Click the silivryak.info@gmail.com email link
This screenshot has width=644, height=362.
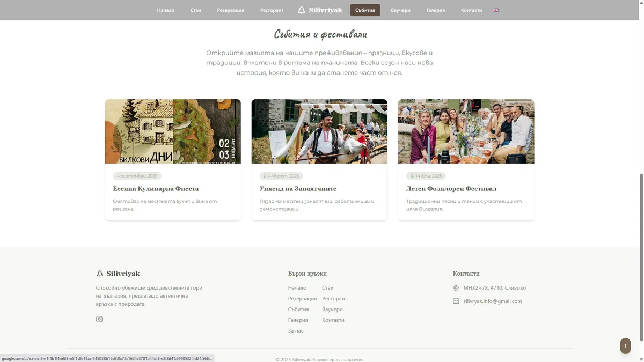(493, 301)
